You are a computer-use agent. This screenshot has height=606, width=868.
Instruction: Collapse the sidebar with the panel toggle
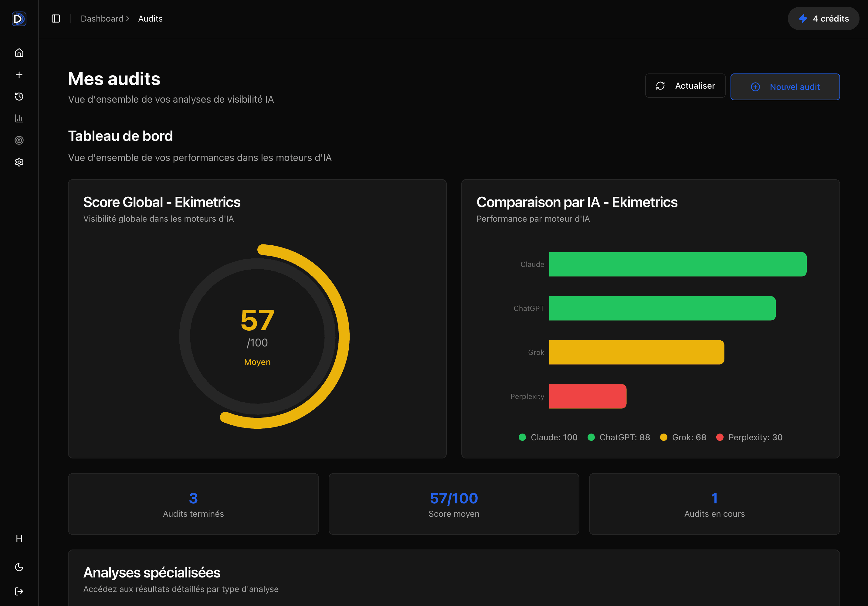[x=55, y=19]
